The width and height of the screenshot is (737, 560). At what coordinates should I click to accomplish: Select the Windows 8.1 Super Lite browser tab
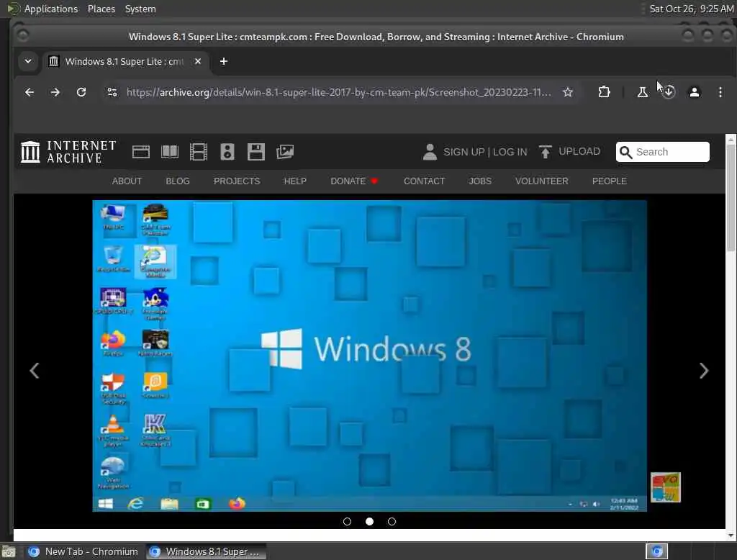click(125, 62)
